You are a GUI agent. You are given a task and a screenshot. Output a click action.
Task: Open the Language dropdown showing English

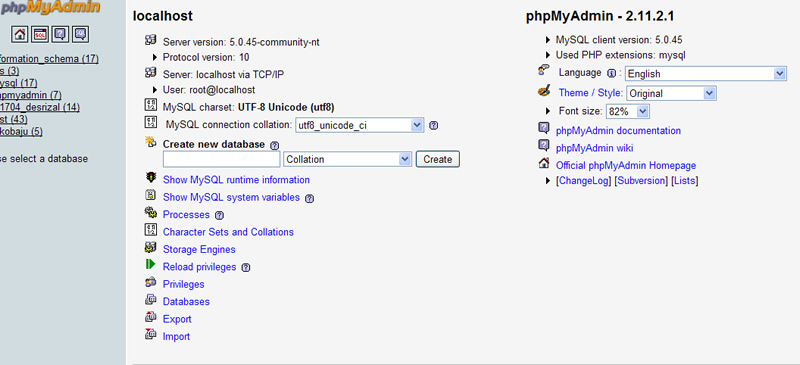(706, 74)
